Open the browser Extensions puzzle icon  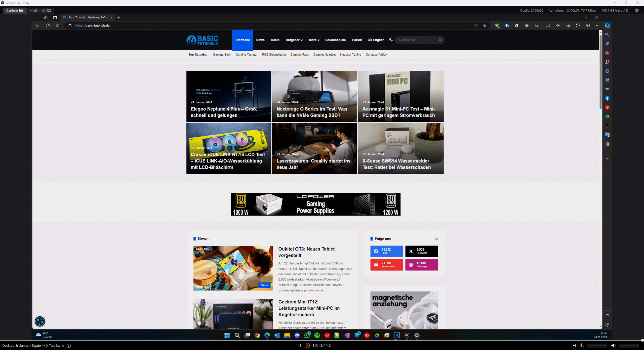point(537,25)
